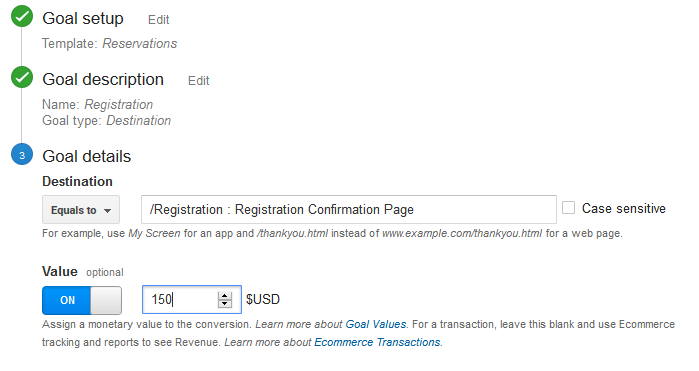Open the Equals to match type dropdown
Screen dimensions: 699x371
81,210
